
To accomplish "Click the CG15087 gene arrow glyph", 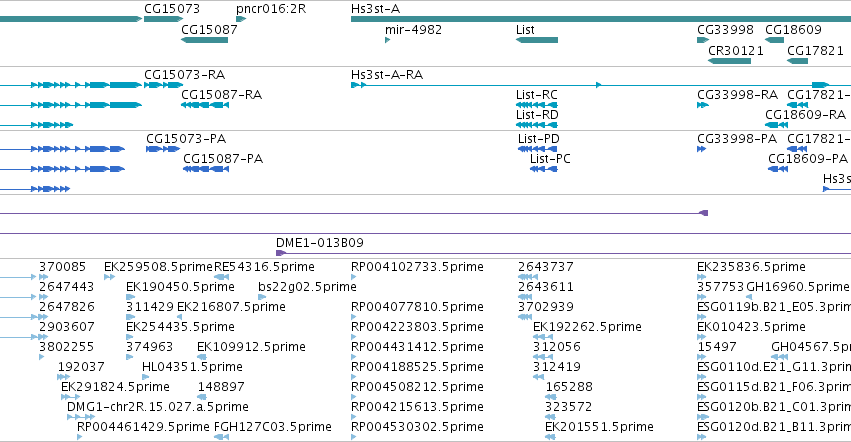I will (x=205, y=40).
